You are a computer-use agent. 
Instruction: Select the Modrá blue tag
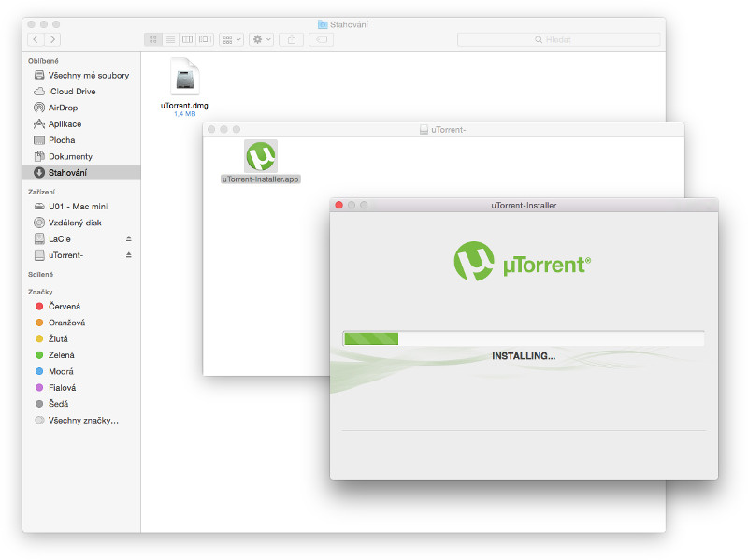81,371
